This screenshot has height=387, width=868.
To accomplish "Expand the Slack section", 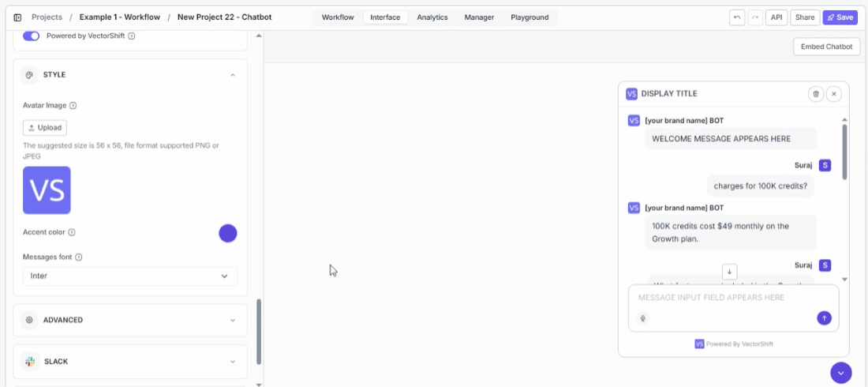I will click(x=233, y=362).
